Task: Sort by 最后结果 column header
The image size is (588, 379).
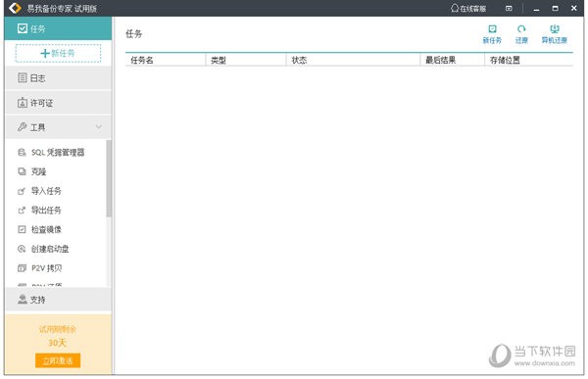Action: [453, 60]
